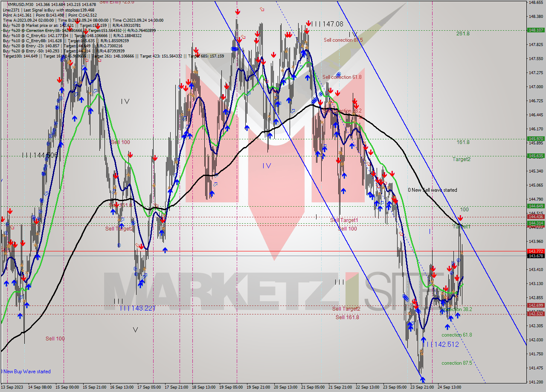The height and width of the screenshot is (392, 546).
Task: Select the 'Sell correction 61.8' label
Action: pos(342,77)
